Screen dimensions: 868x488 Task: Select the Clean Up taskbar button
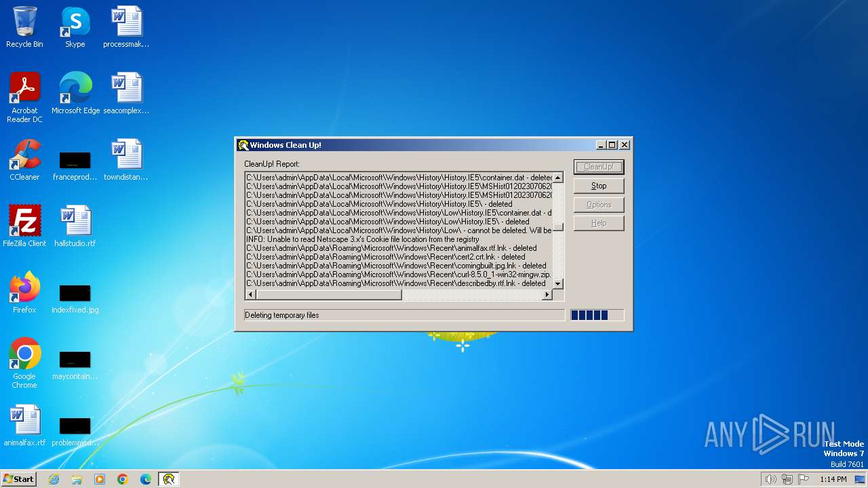[169, 479]
